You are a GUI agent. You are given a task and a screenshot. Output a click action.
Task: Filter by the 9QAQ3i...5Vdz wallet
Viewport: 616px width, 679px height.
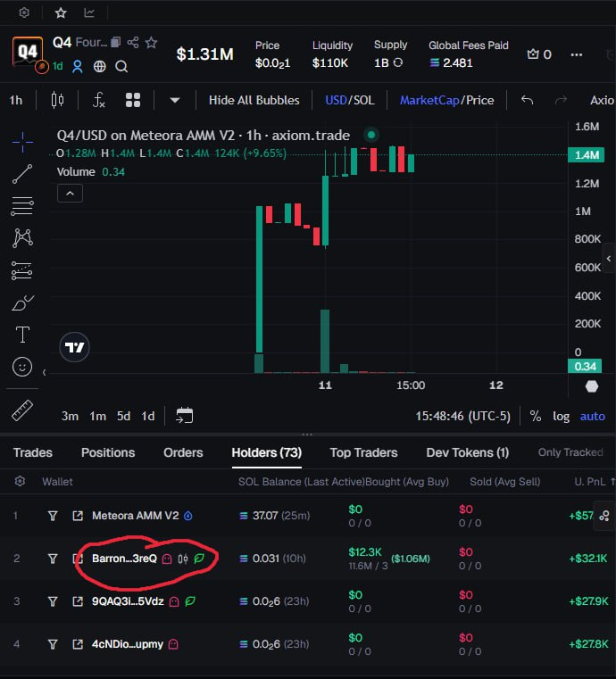pyautogui.click(x=53, y=601)
